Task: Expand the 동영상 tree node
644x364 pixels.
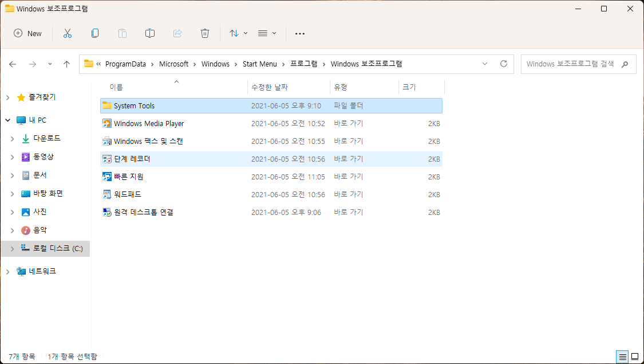Action: 13,156
